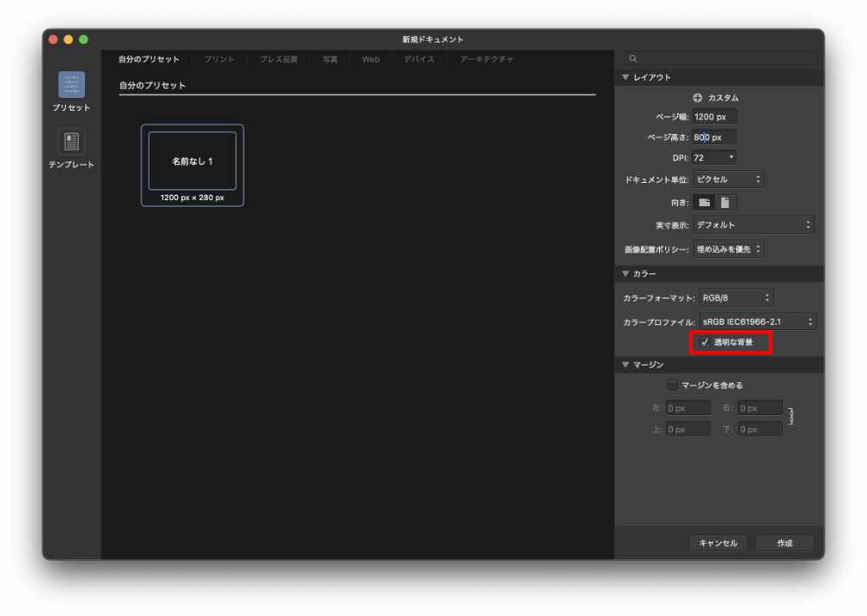
Task: Click the ページ幅 input field
Action: [714, 116]
